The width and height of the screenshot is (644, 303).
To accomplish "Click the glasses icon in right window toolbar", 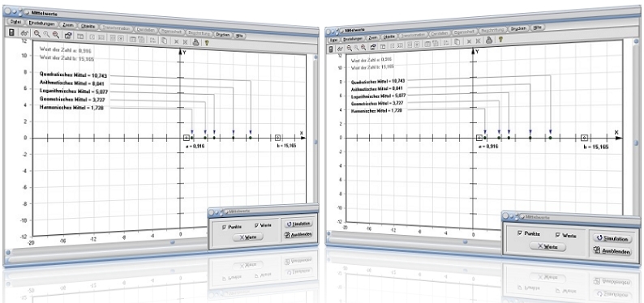I will pos(340,49).
